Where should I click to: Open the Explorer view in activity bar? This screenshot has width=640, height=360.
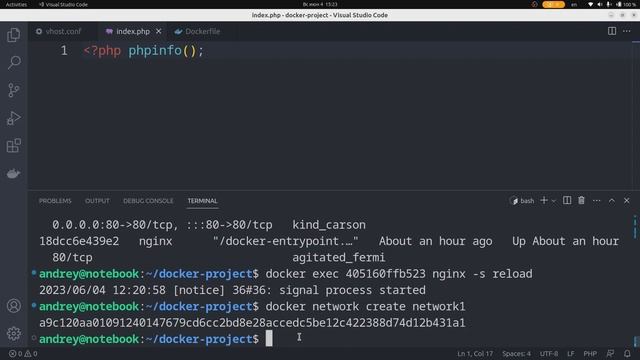13,35
